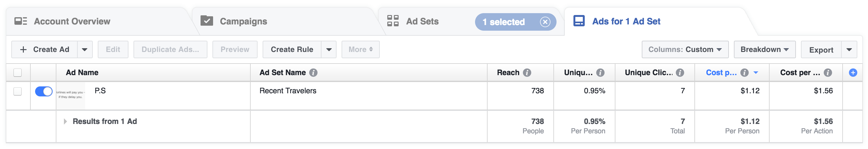868x149 pixels.
Task: Clear the 1 selected ad set filter
Action: (x=545, y=22)
